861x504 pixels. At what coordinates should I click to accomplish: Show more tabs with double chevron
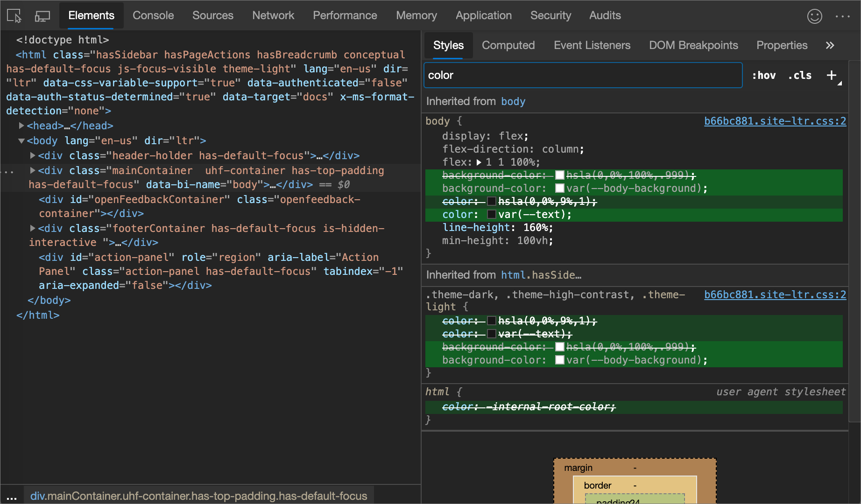830,45
